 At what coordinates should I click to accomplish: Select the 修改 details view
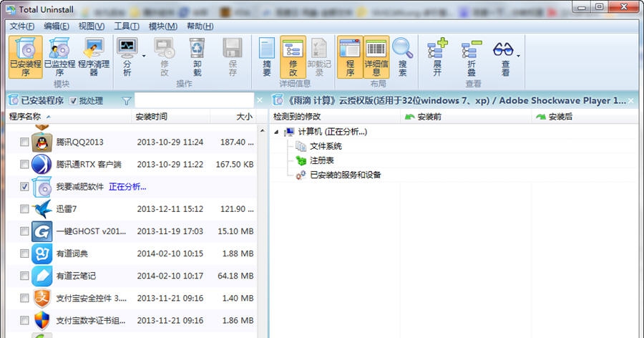(293, 57)
